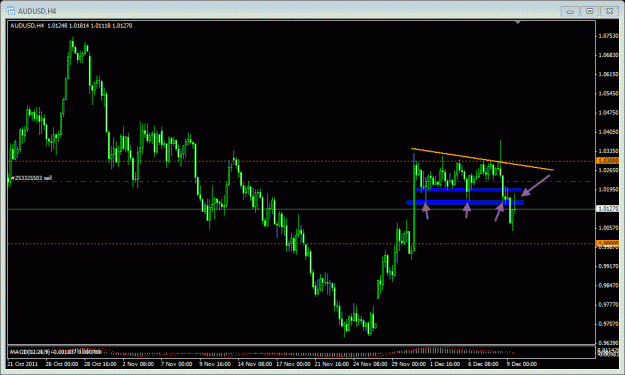625x375 pixels.
Task: Click price scale value 1.01950
Action: (x=608, y=189)
